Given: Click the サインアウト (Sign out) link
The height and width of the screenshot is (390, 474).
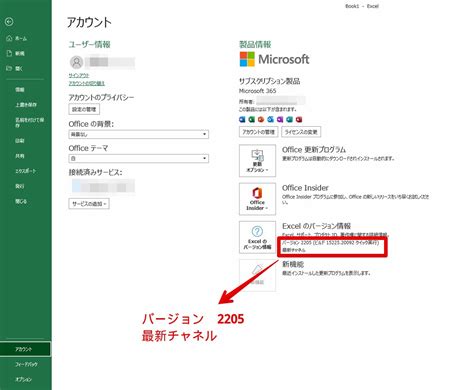Looking at the screenshot, I should coord(79,76).
